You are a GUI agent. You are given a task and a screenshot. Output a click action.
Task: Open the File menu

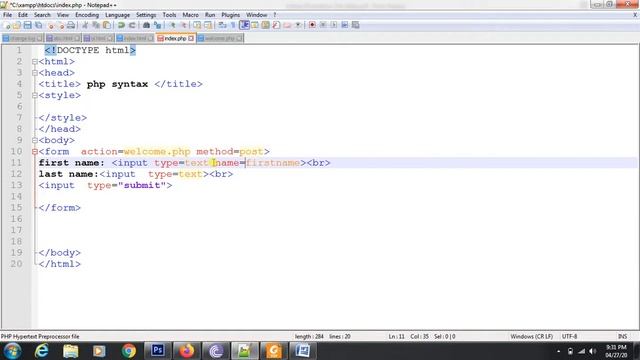[x=7, y=15]
